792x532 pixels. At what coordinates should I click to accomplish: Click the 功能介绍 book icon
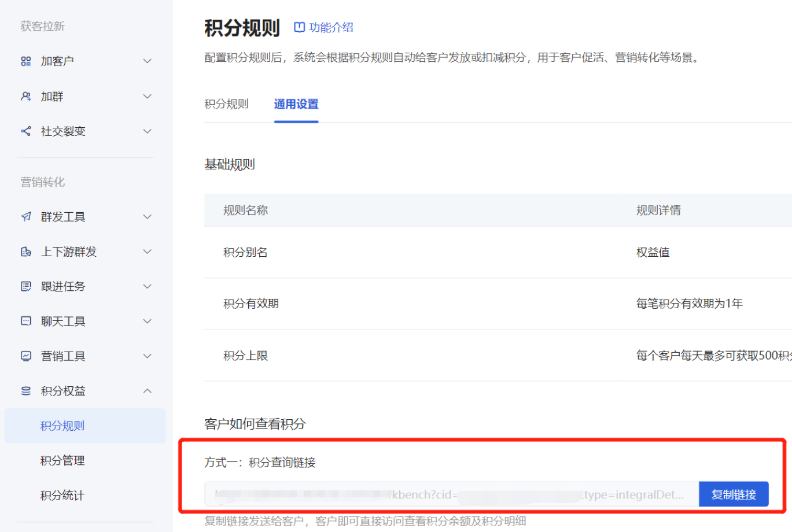299,27
